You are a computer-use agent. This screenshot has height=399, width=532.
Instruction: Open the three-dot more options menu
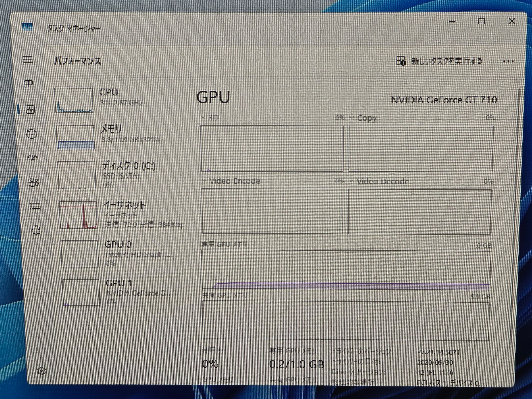[x=508, y=61]
